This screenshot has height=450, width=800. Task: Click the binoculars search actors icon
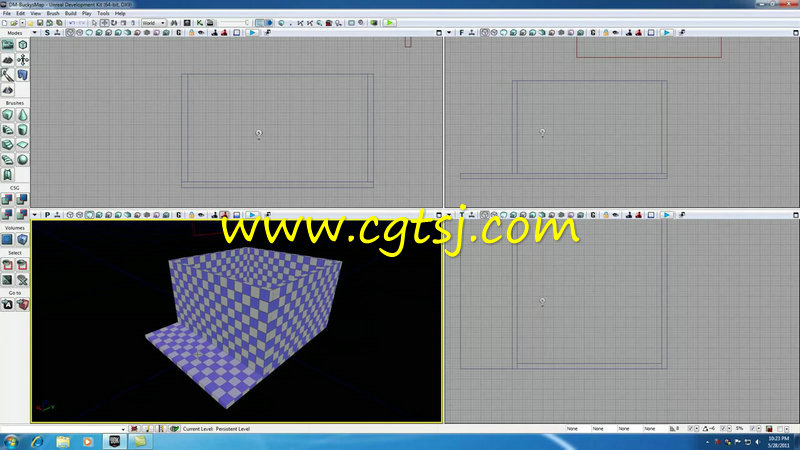[x=174, y=23]
